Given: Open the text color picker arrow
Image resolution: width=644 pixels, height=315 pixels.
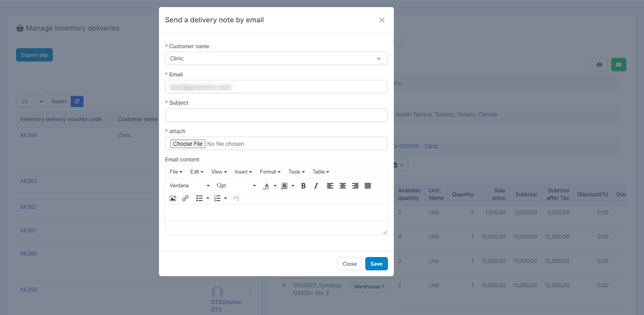Looking at the screenshot, I should point(275,186).
